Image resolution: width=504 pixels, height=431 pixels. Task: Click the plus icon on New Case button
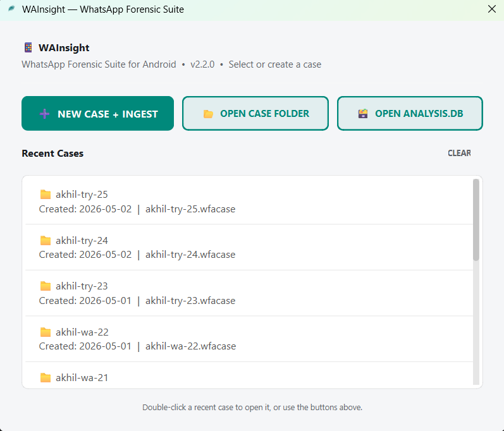[44, 114]
